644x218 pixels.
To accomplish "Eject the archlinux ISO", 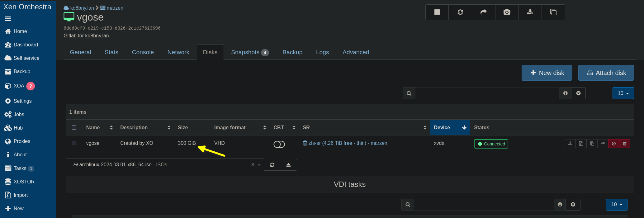I will (x=288, y=165).
